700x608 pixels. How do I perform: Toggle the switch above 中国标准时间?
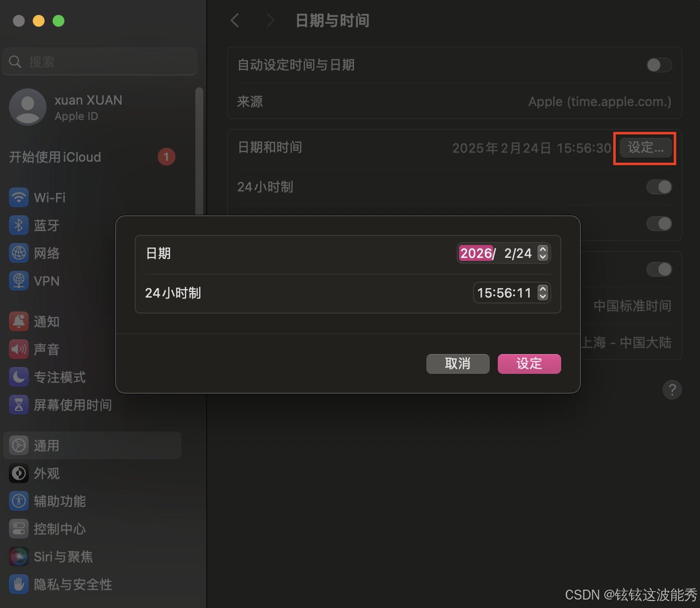(659, 269)
